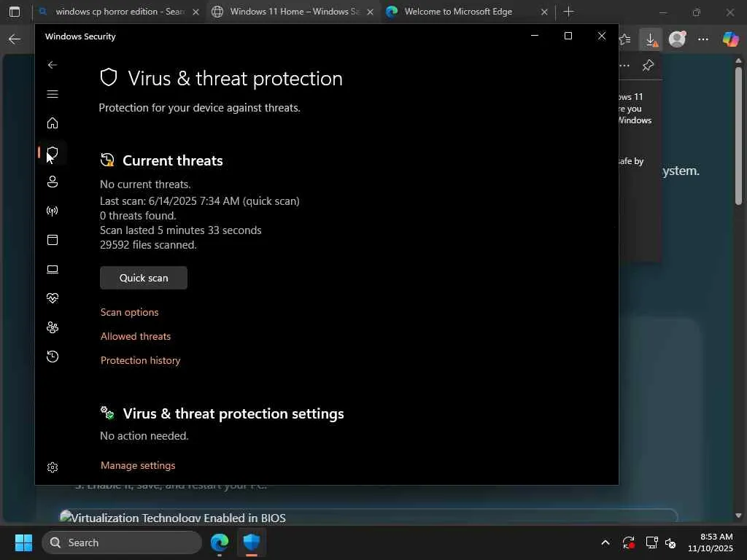Open Edge Settings and more menu
This screenshot has width=747, height=560.
[703, 39]
